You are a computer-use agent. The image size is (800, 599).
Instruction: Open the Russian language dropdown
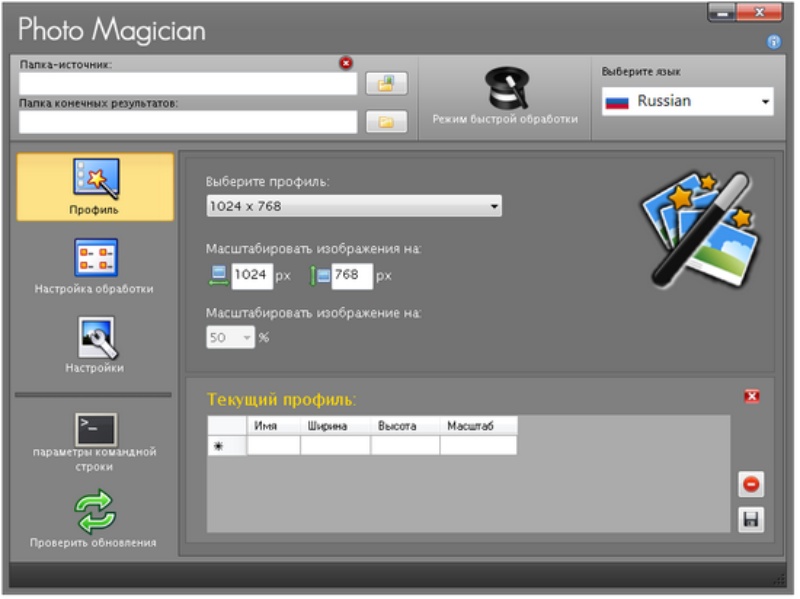688,101
